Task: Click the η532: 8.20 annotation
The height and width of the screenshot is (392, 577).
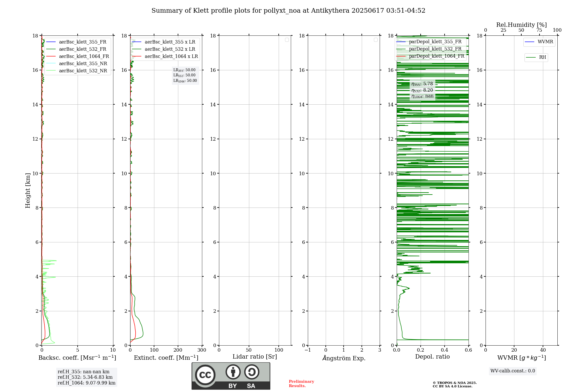Action: point(422,90)
